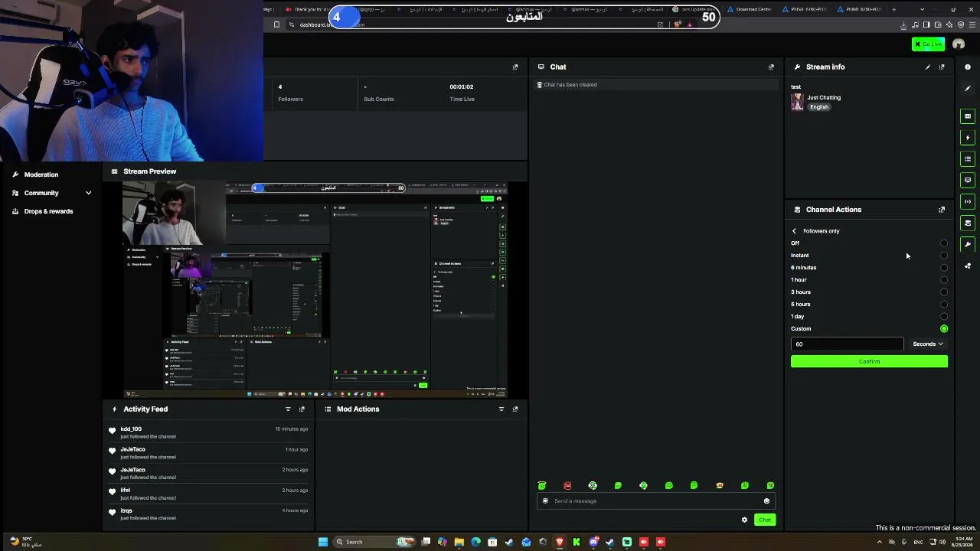This screenshot has height=551, width=980.
Task: Toggle the wrench Stream info icon in right sidebar
Action: coord(968,245)
